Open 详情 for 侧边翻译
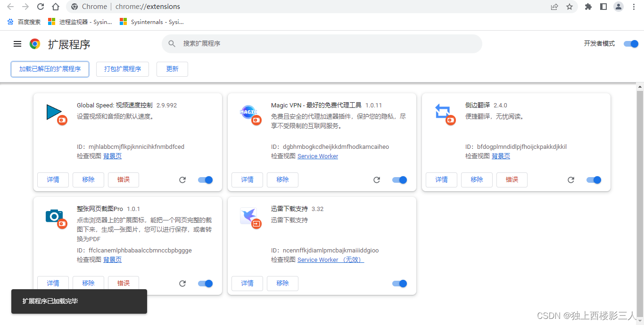The height and width of the screenshot is (325, 644). [x=441, y=180]
